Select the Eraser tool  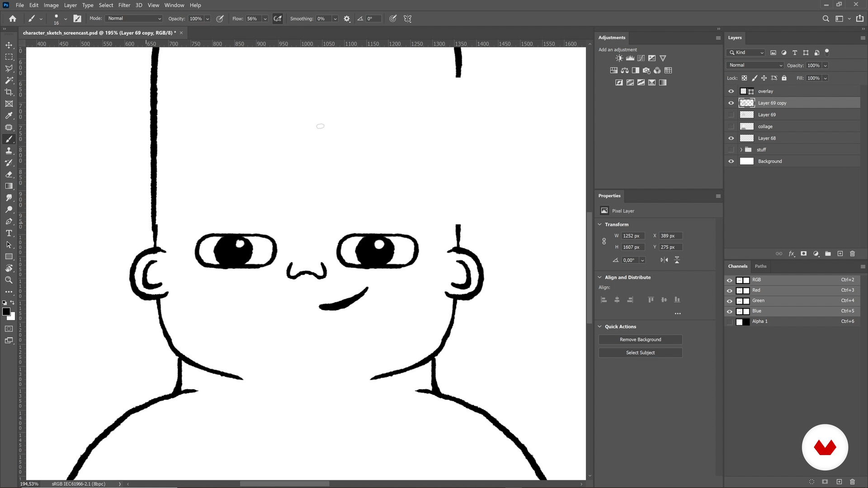9,174
